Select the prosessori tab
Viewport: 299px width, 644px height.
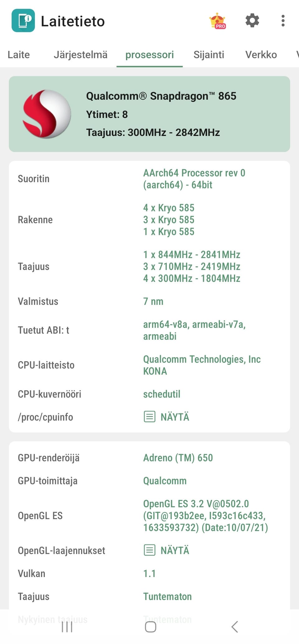149,55
